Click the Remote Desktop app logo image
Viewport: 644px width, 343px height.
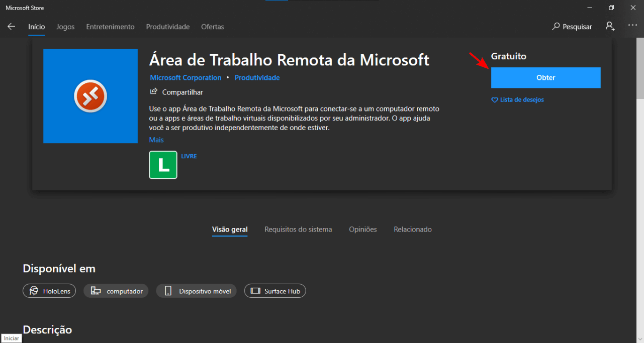click(90, 96)
